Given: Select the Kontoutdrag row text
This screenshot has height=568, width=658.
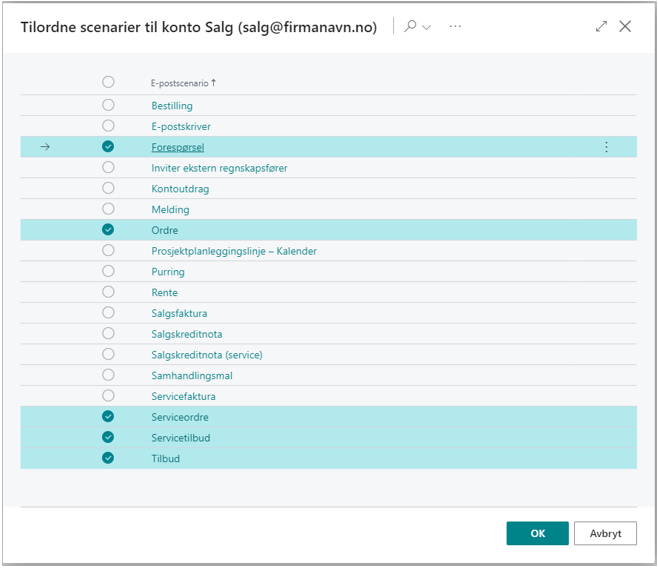Looking at the screenshot, I should coord(180,188).
